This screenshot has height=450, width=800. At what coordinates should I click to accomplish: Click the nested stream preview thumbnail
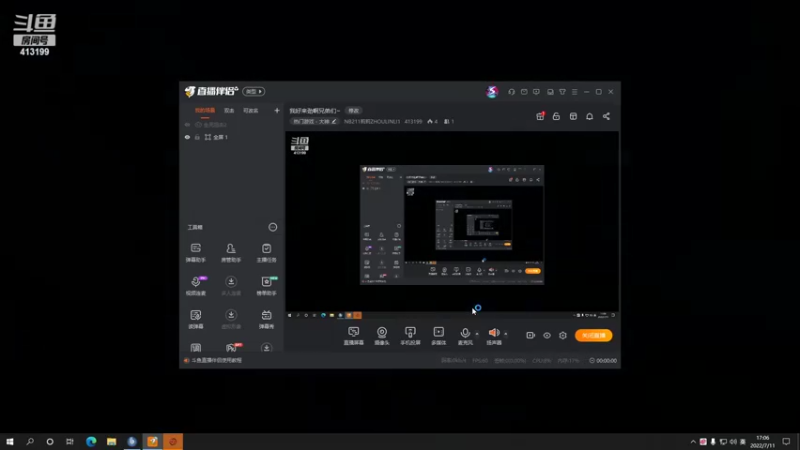(452, 225)
